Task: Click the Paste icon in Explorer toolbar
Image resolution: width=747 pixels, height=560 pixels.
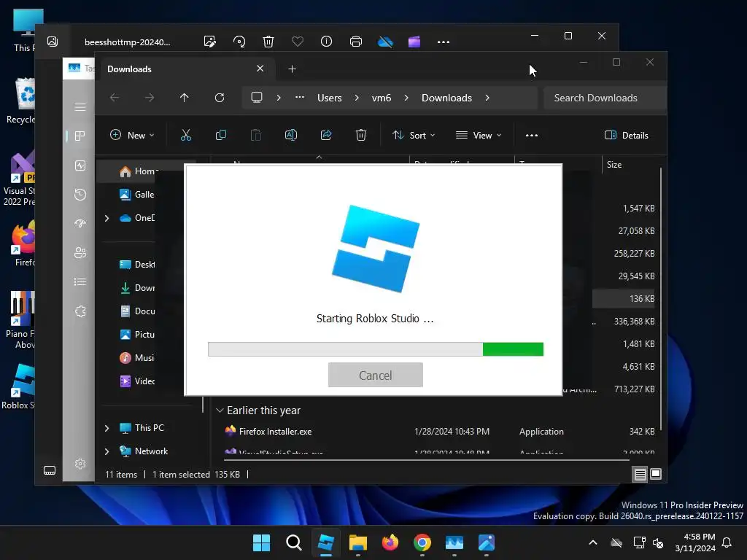Action: 256,135
